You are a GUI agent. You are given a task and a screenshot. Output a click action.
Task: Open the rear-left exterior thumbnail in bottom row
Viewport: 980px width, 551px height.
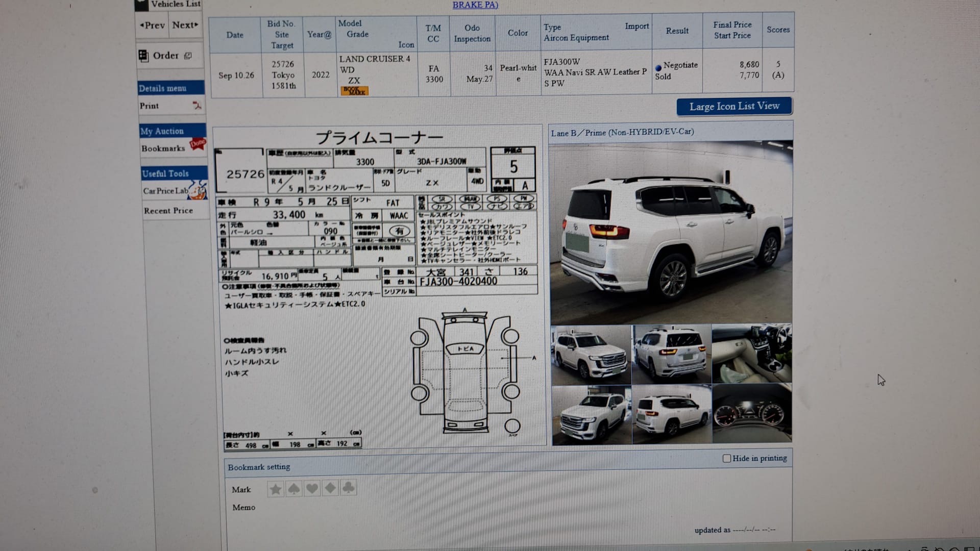pyautogui.click(x=672, y=414)
